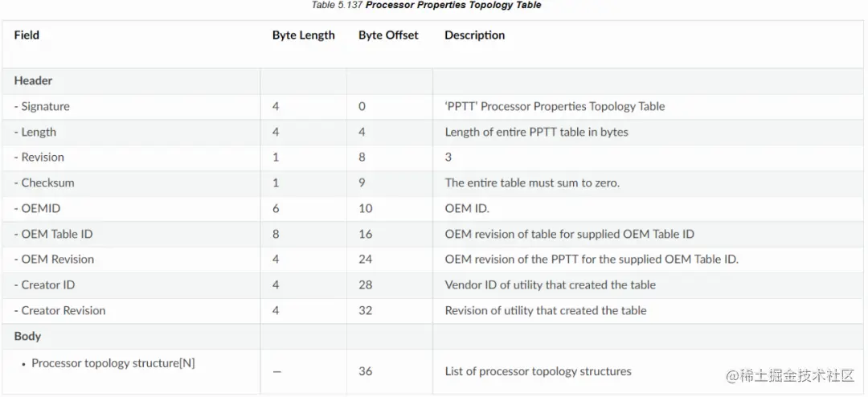Click the 'Field' column header

point(27,35)
